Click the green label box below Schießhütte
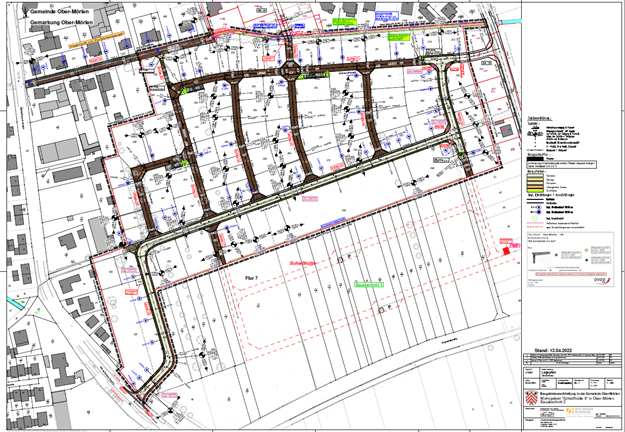Screen dimensions: 625x432 371,284
